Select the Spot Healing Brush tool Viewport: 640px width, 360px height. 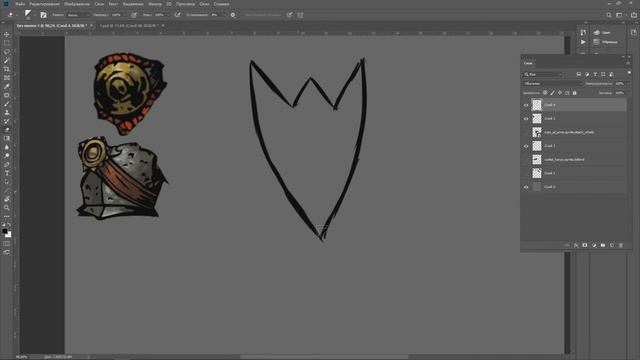7,95
